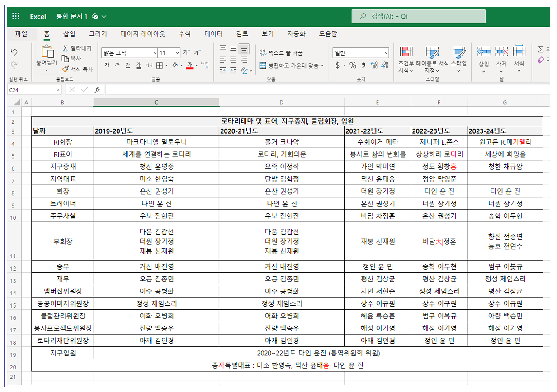Center cell text horizontally
Viewport: 557px width, 392px height.
coord(233,60)
